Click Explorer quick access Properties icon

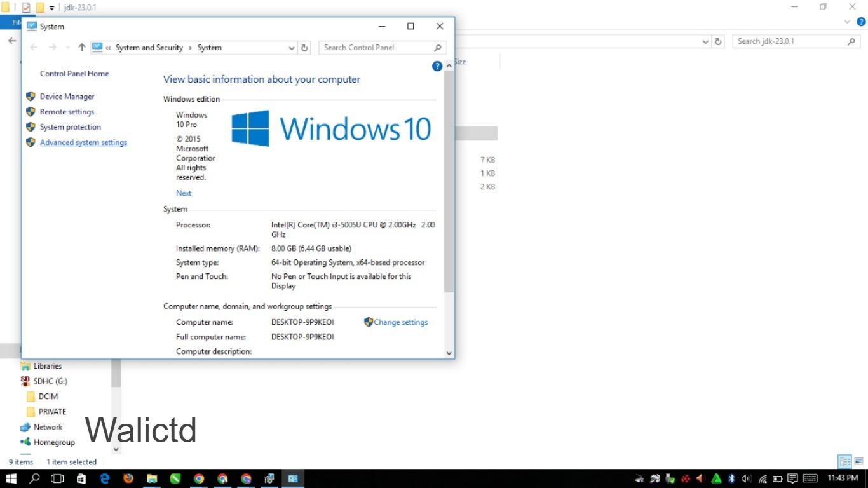pyautogui.click(x=26, y=8)
